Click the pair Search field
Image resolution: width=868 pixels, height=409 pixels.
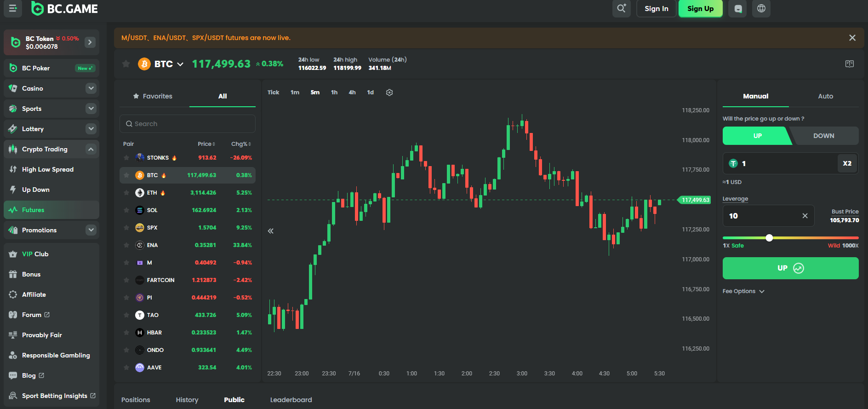coord(188,124)
